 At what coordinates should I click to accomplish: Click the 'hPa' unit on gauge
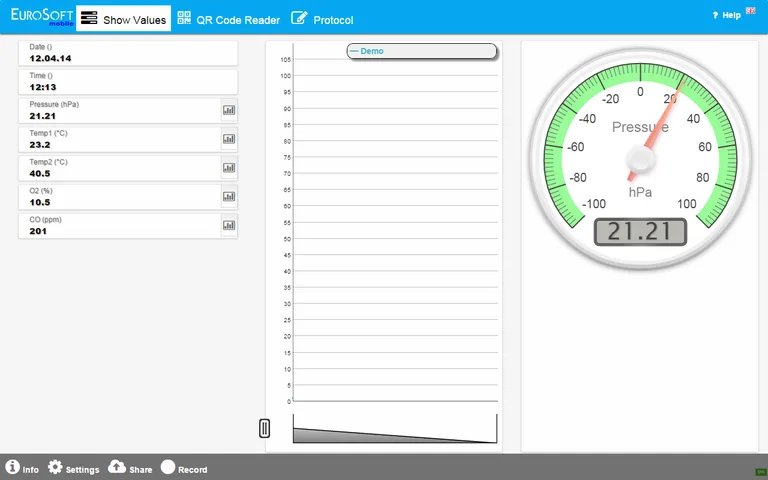pos(640,192)
